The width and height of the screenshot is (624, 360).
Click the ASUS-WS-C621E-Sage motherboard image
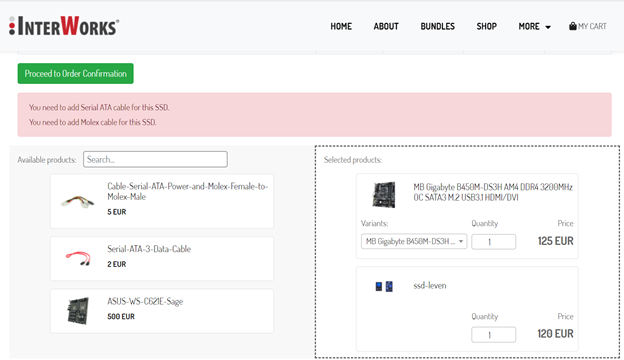78,311
